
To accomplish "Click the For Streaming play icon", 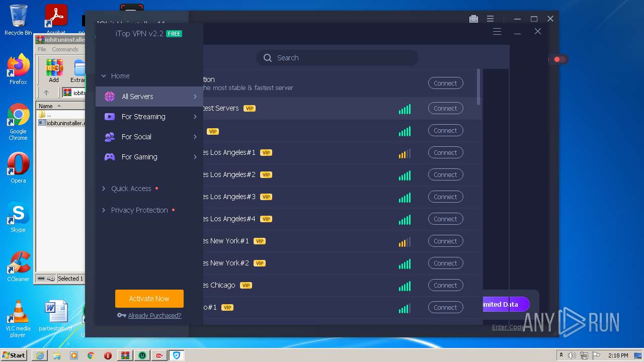I will pyautogui.click(x=109, y=117).
